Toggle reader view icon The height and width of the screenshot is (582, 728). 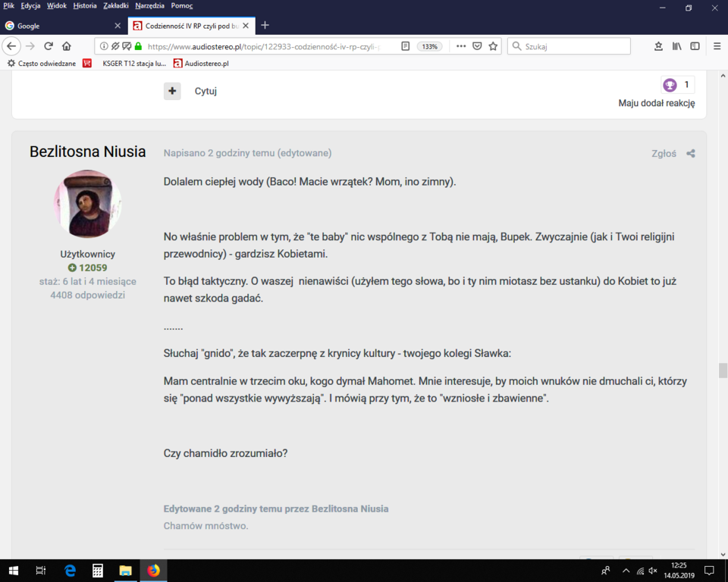[405, 46]
